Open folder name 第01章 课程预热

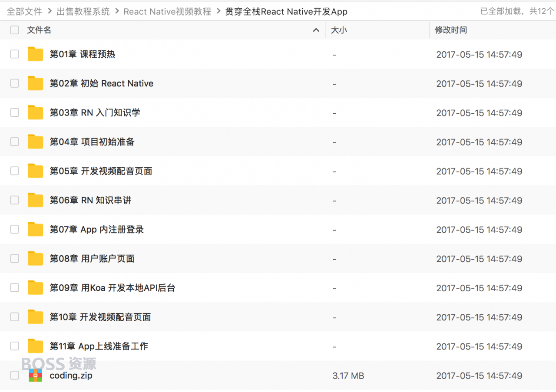pos(83,54)
